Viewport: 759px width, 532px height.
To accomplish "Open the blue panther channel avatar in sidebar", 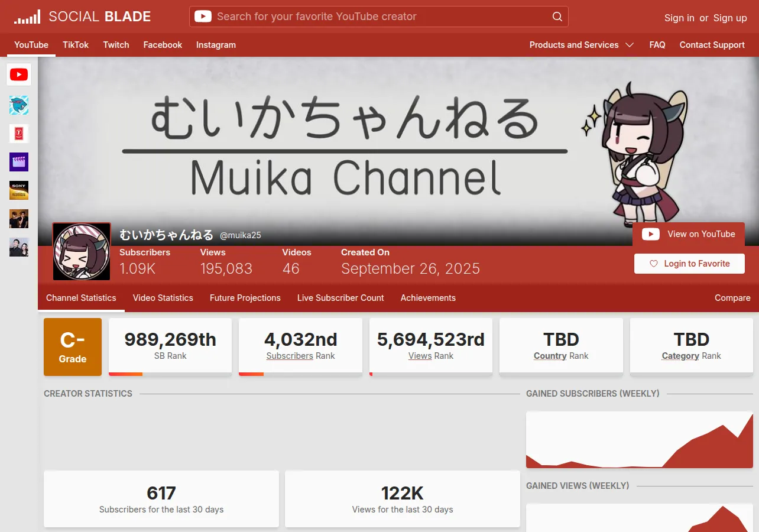I will [x=19, y=105].
